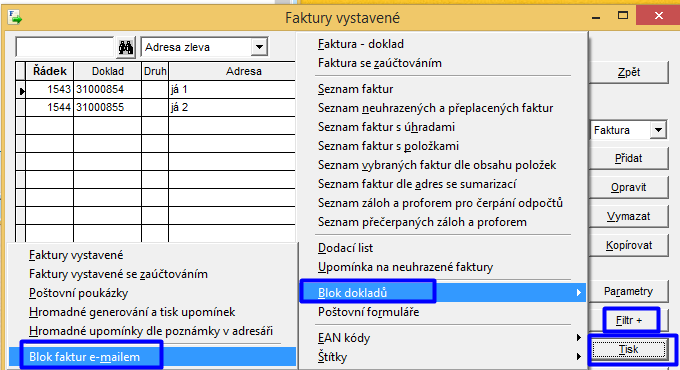Click the Zpět button
Screen dimensions: 680x370
[628, 72]
